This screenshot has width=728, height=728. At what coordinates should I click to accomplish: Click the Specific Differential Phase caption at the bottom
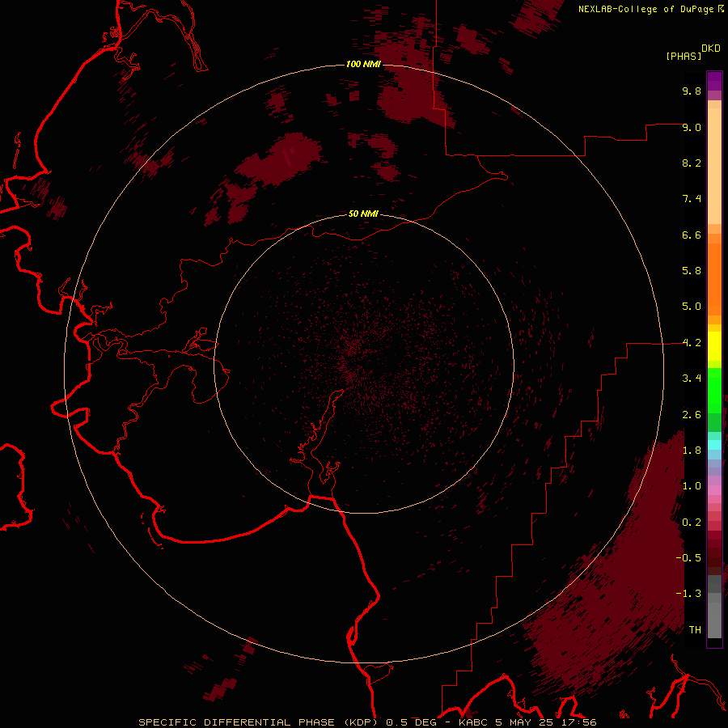tap(366, 722)
